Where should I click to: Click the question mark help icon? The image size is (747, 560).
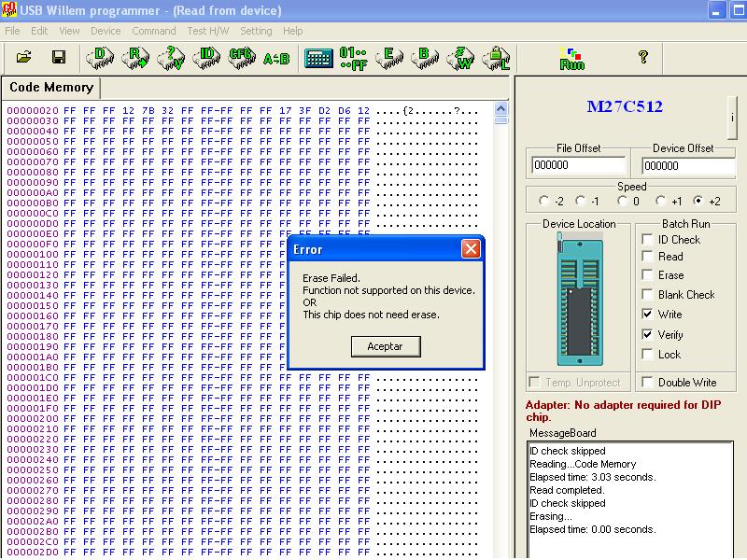(x=642, y=58)
